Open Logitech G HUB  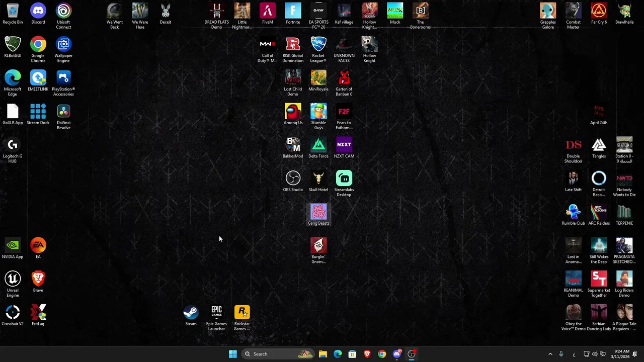point(13,150)
